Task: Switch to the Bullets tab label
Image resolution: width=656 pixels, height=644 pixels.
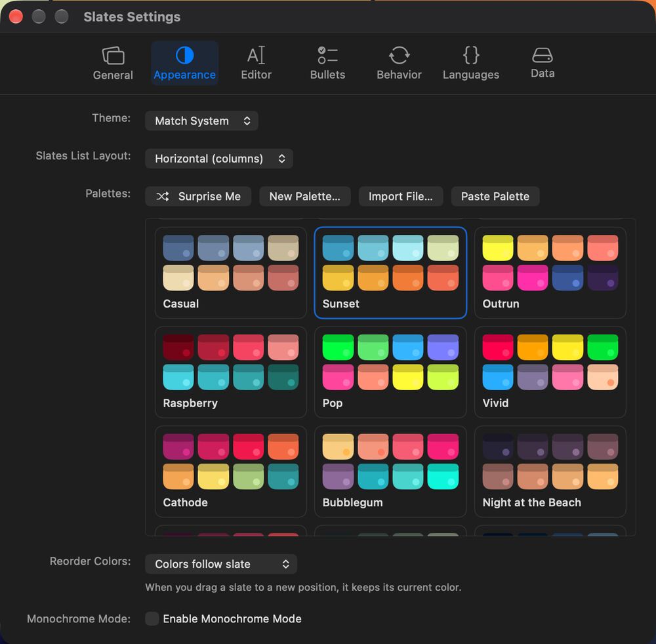Action: pos(327,75)
